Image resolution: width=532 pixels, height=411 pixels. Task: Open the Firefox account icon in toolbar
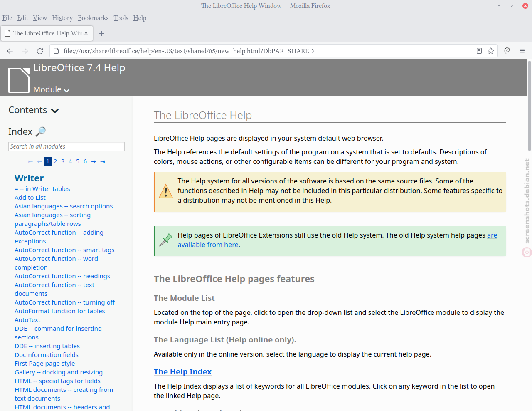coord(507,51)
